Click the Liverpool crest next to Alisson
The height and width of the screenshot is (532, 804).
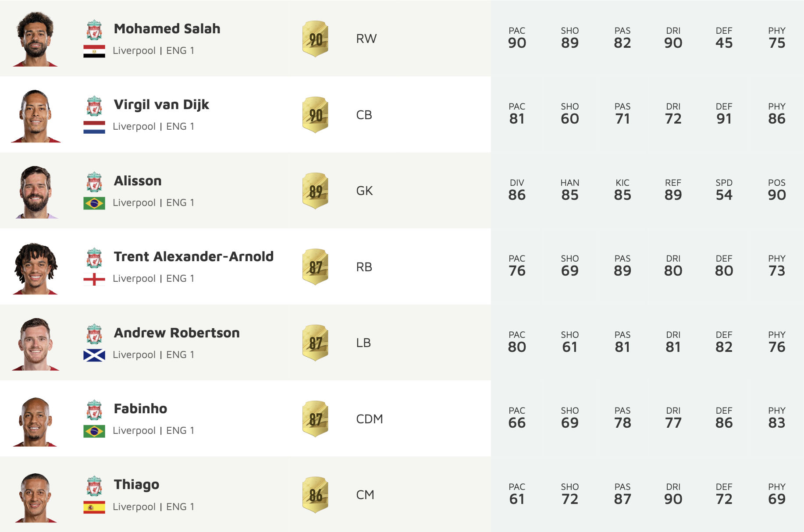pyautogui.click(x=94, y=182)
